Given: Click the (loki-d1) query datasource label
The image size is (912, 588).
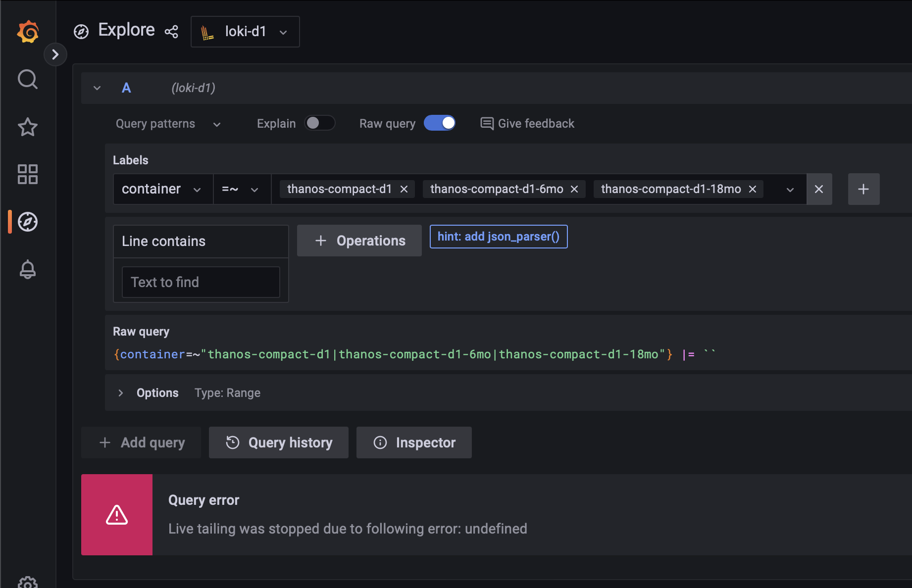Looking at the screenshot, I should (193, 88).
